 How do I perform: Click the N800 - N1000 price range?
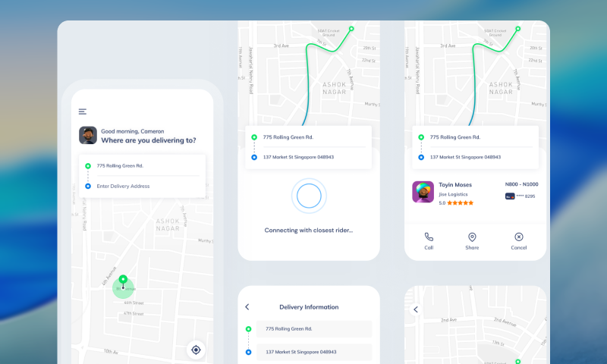pyautogui.click(x=521, y=184)
